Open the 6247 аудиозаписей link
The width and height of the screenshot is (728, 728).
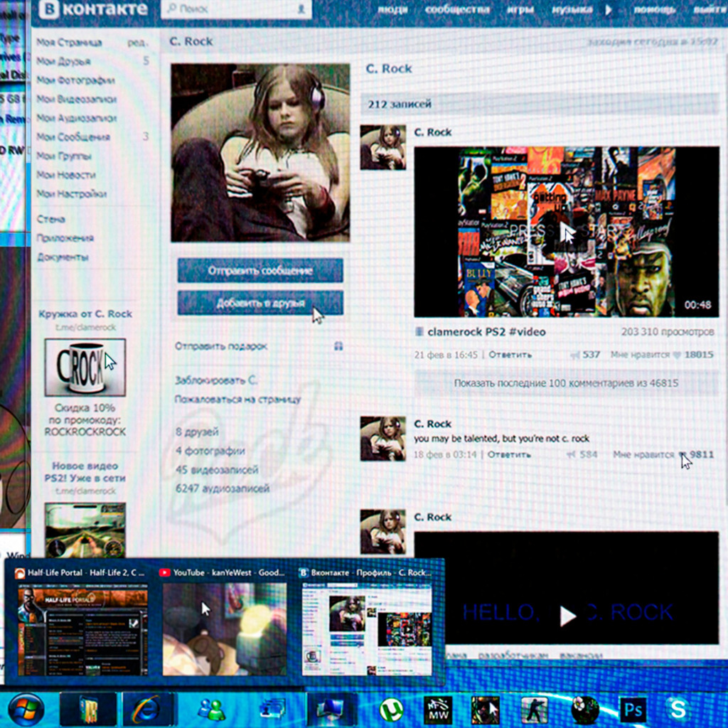[x=223, y=488]
